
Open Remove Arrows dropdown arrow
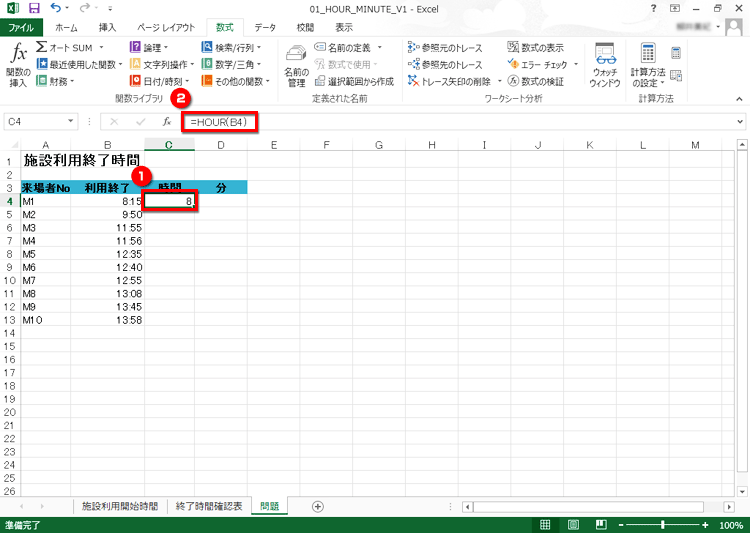tap(499, 81)
